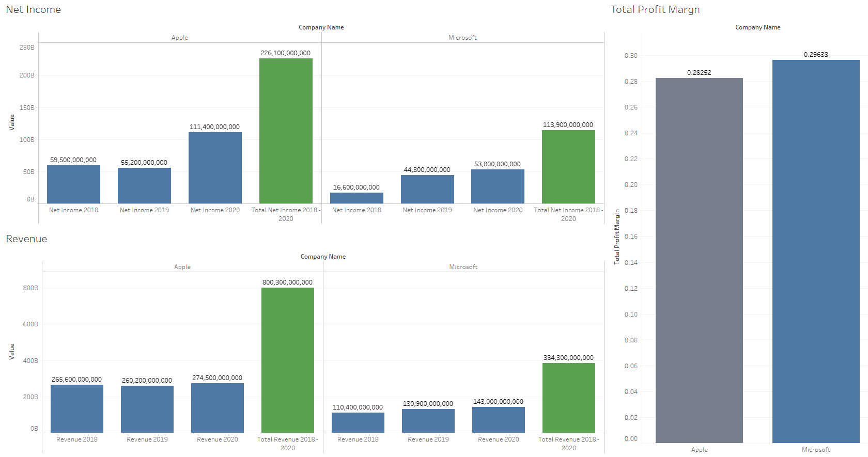The width and height of the screenshot is (868, 457).
Task: Click 'Revenue 2020' axis label under Microsoft
Action: coord(499,439)
